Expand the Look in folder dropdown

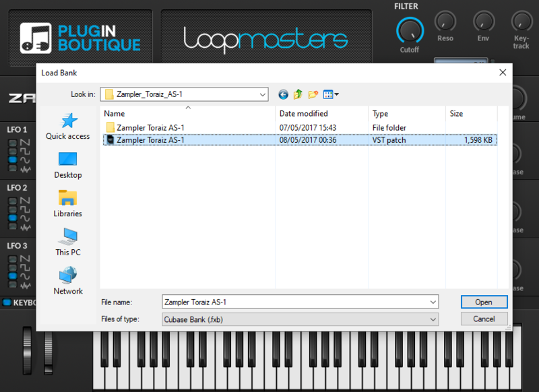click(262, 94)
